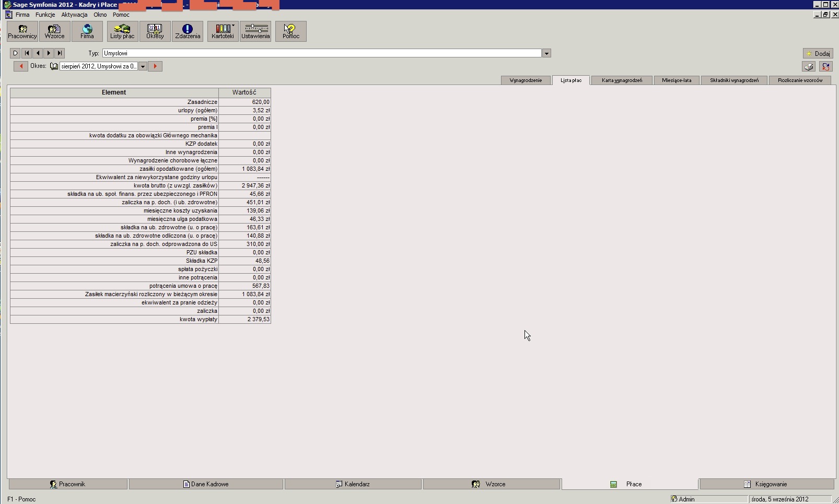Click the Zdarzenia toolbar icon
The height and width of the screenshot is (504, 839).
pos(188,31)
